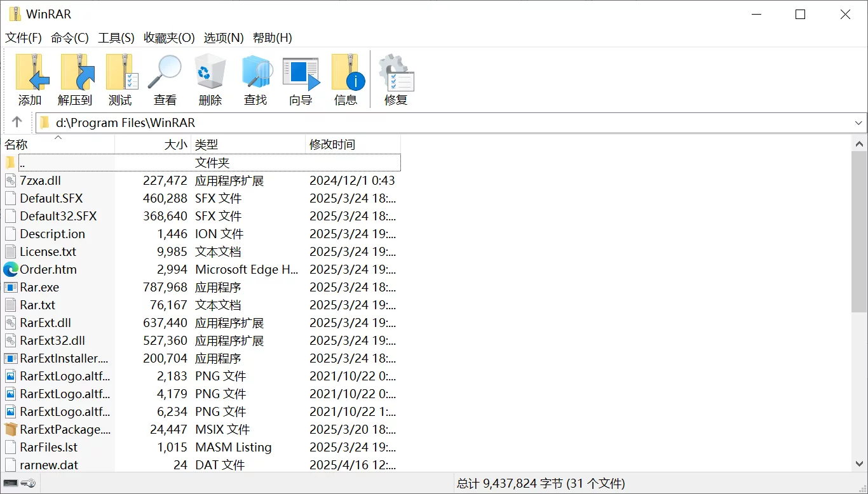
Task: Click the 添加 (Add) toolbar icon
Action: point(30,72)
